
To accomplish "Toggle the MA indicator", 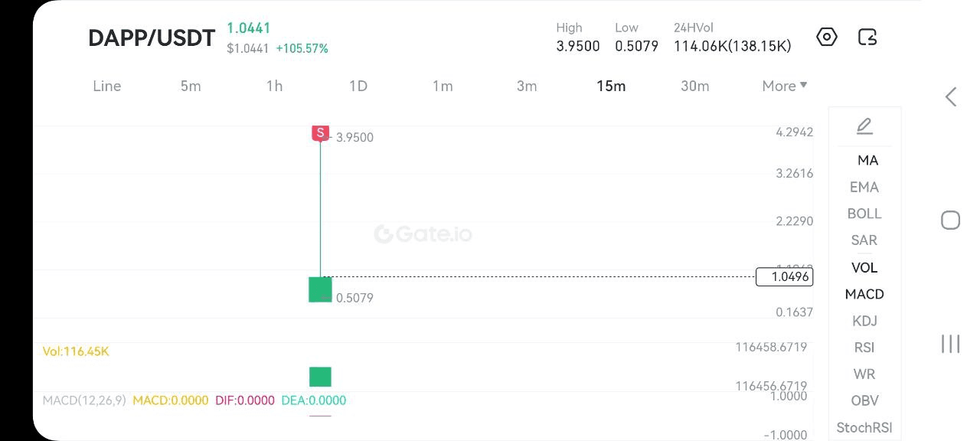I will (x=867, y=160).
